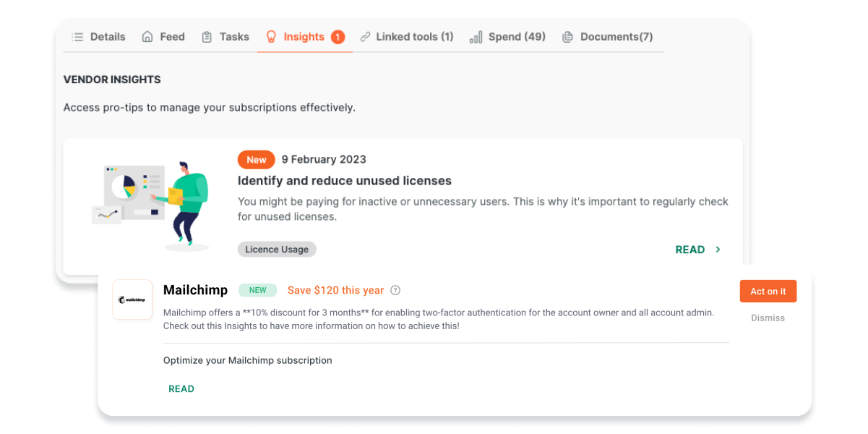Screen dimensions: 868x434
Task: Click the Documents pages icon
Action: (x=568, y=36)
